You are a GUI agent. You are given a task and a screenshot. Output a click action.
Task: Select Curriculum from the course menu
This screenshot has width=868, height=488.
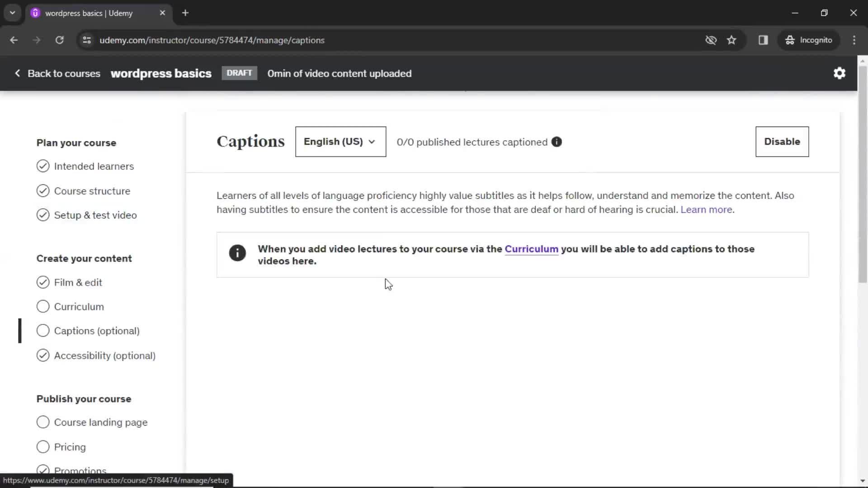click(x=78, y=306)
